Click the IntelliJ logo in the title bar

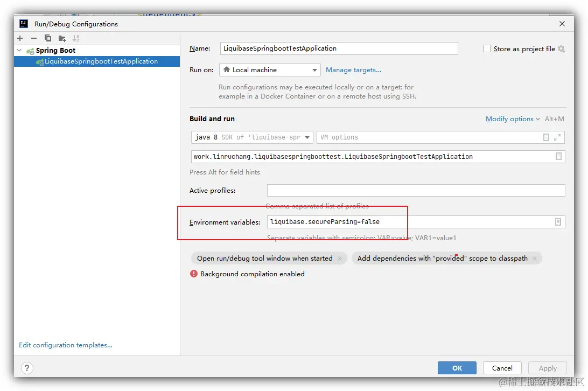click(24, 24)
